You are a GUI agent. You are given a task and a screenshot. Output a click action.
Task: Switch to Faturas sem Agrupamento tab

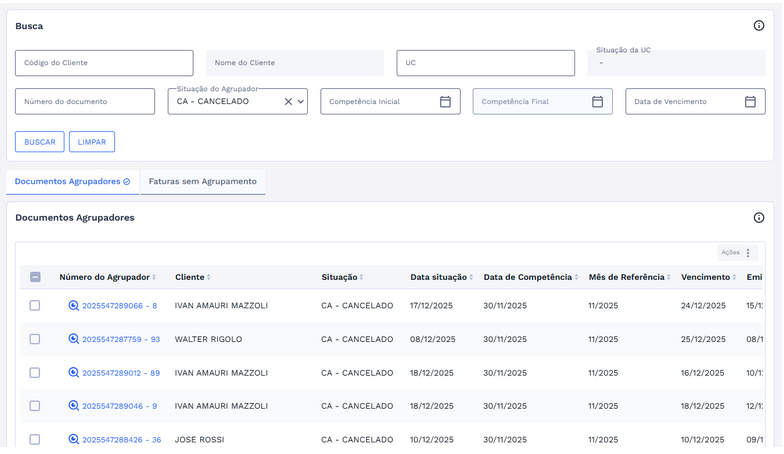pyautogui.click(x=202, y=182)
